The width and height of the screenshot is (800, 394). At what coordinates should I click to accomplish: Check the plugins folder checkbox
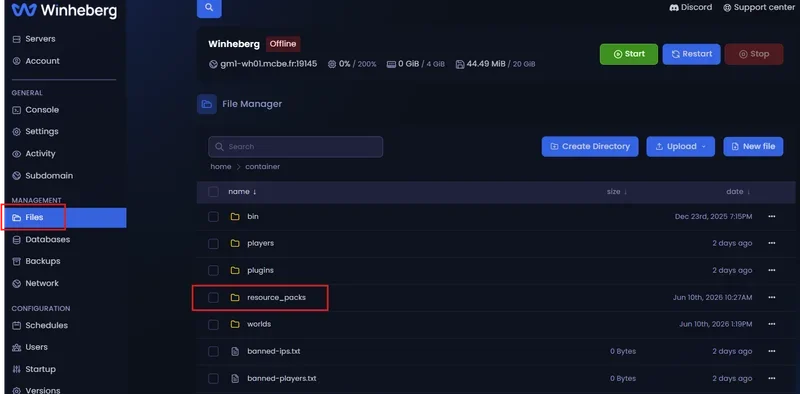[x=213, y=270]
